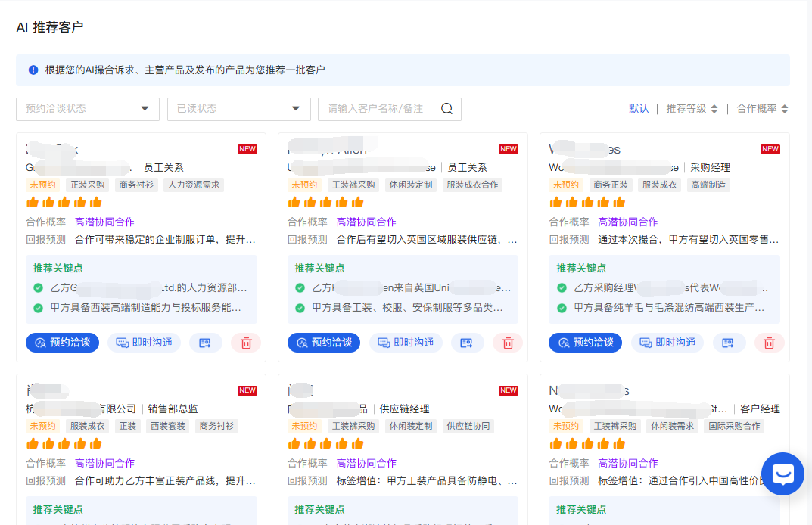Delete the 采购经理 customer card tagged 高端制造
The image size is (812, 525).
tap(769, 343)
